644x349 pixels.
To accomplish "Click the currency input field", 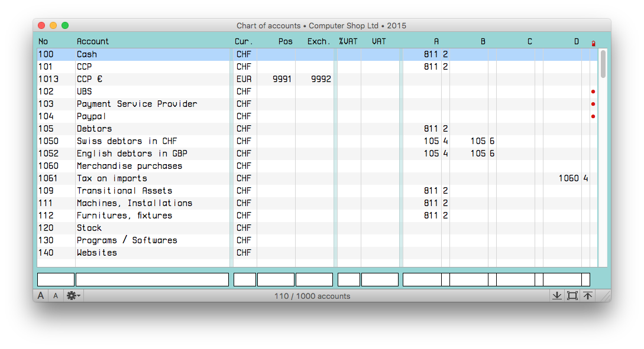I will [245, 280].
